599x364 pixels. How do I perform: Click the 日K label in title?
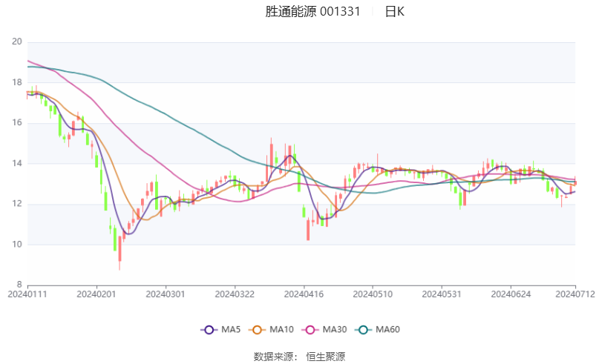click(395, 11)
